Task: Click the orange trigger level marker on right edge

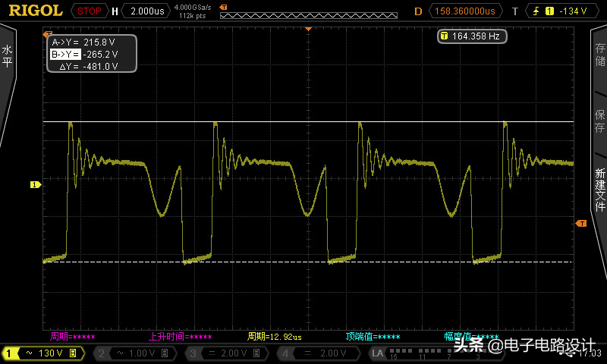Action: [581, 223]
